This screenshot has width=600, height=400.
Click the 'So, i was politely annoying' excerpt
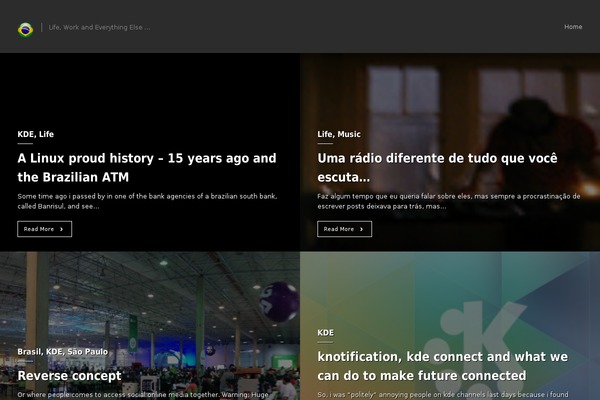click(443, 395)
